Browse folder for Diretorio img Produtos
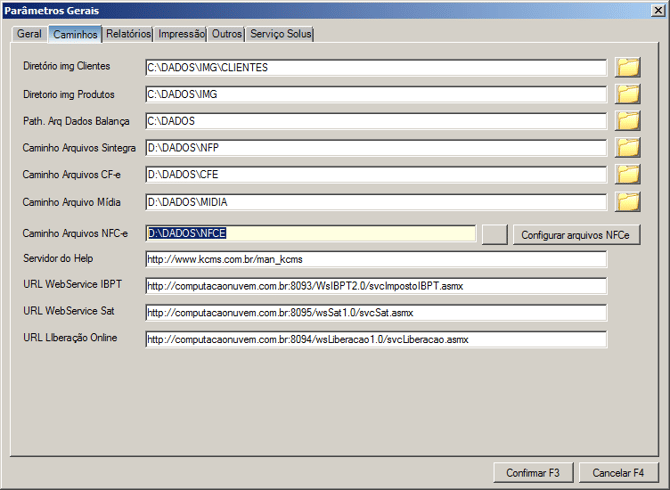Image resolution: width=670 pixels, height=490 pixels. tap(627, 95)
